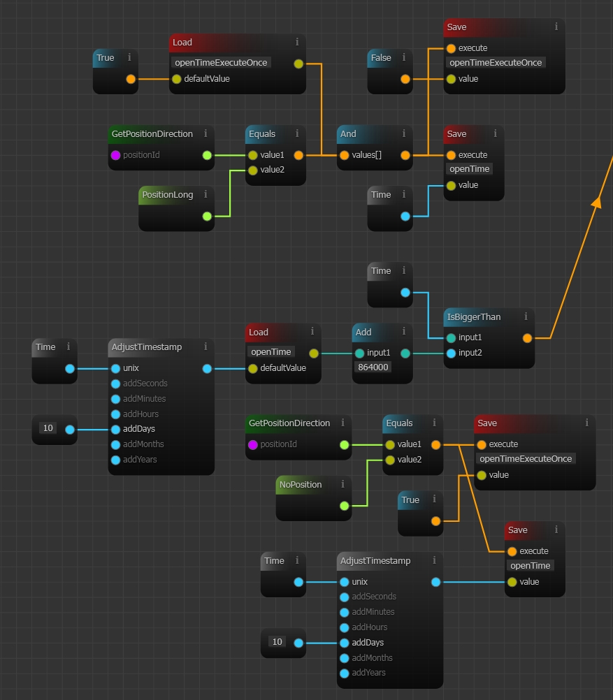Select the green NoPosition output port

tap(344, 505)
